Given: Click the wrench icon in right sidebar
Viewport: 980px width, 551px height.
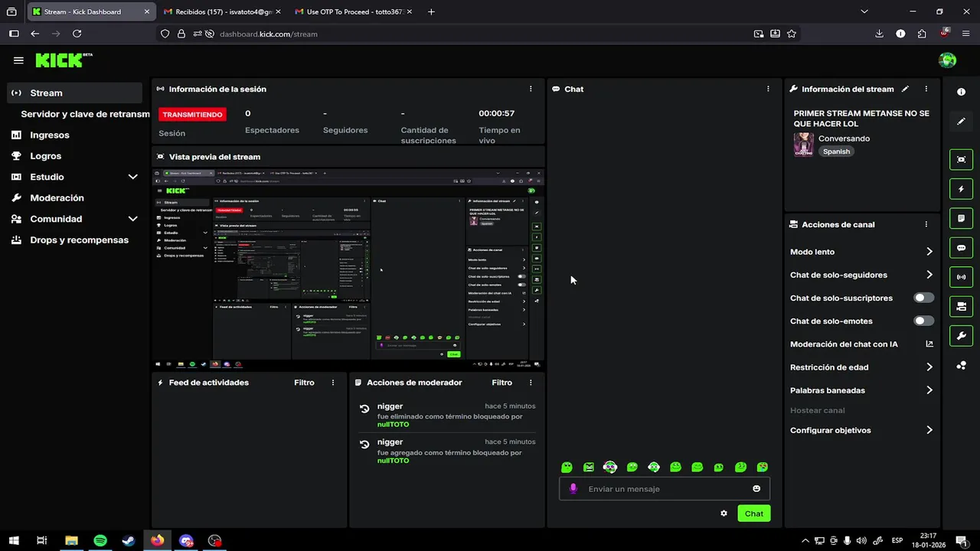Looking at the screenshot, I should point(961,336).
